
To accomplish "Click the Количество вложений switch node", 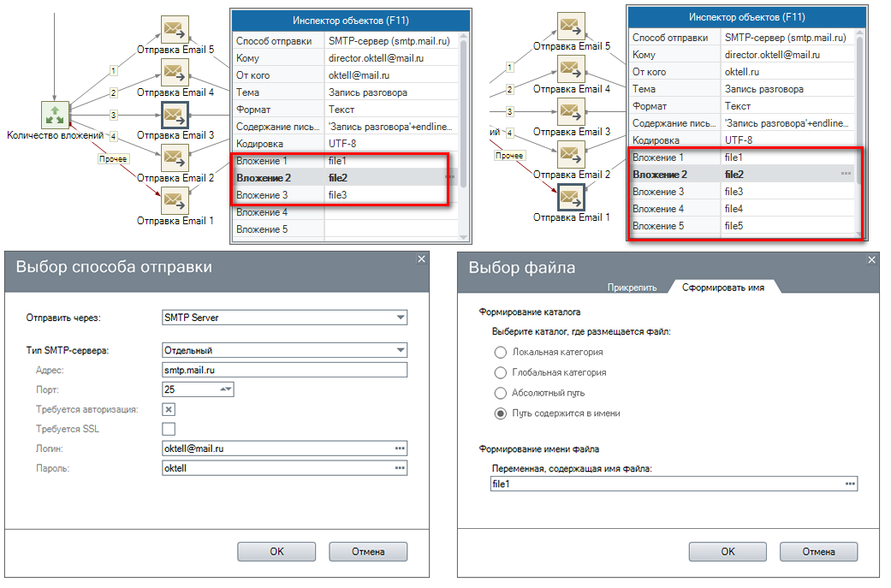I will coord(55,115).
